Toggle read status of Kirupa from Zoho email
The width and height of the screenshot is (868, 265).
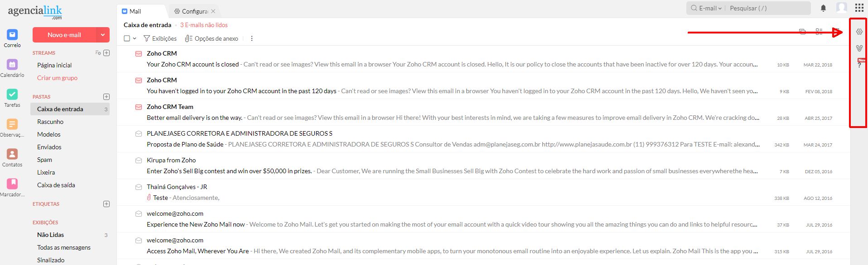pyautogui.click(x=139, y=161)
